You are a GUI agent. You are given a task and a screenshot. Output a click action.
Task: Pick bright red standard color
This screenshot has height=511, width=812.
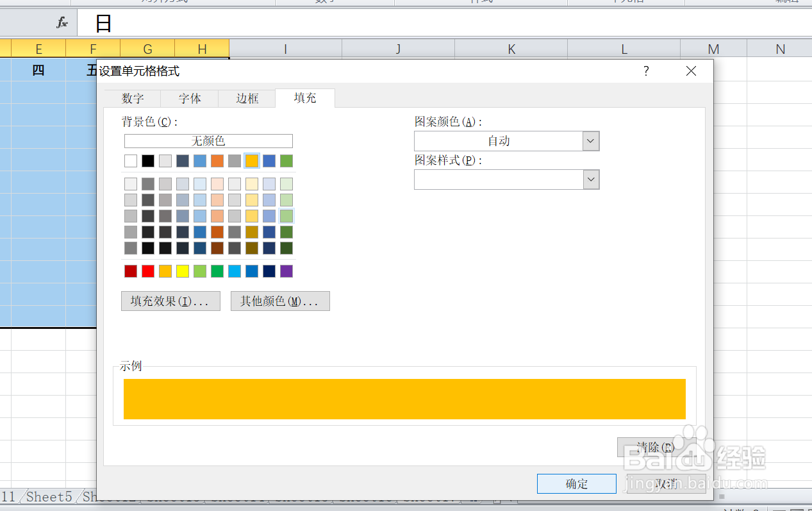coord(148,271)
